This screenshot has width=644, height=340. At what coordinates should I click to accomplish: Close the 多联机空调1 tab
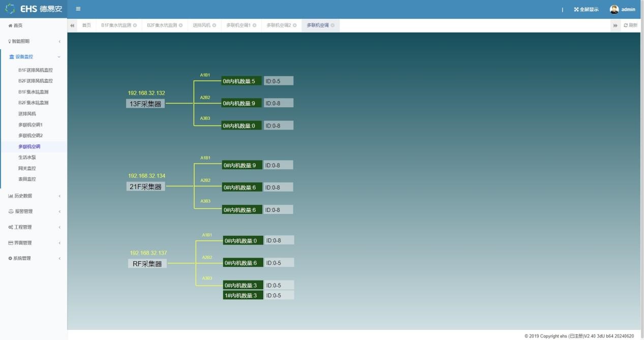tap(254, 25)
